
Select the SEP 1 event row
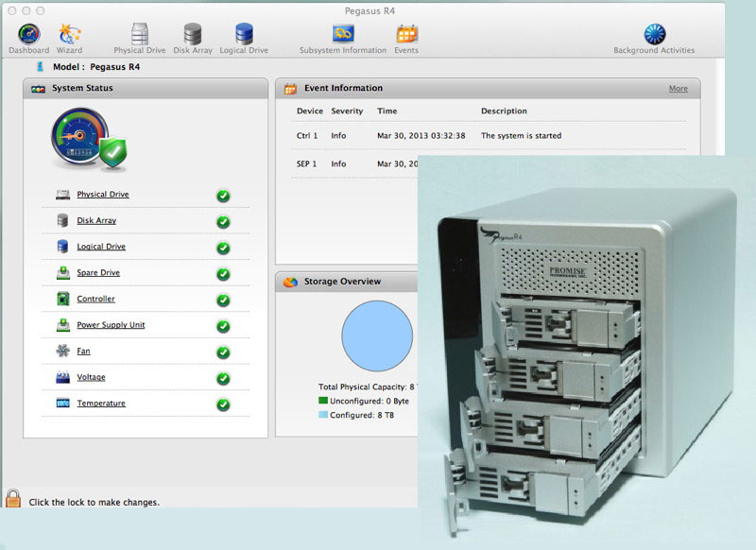pyautogui.click(x=354, y=163)
